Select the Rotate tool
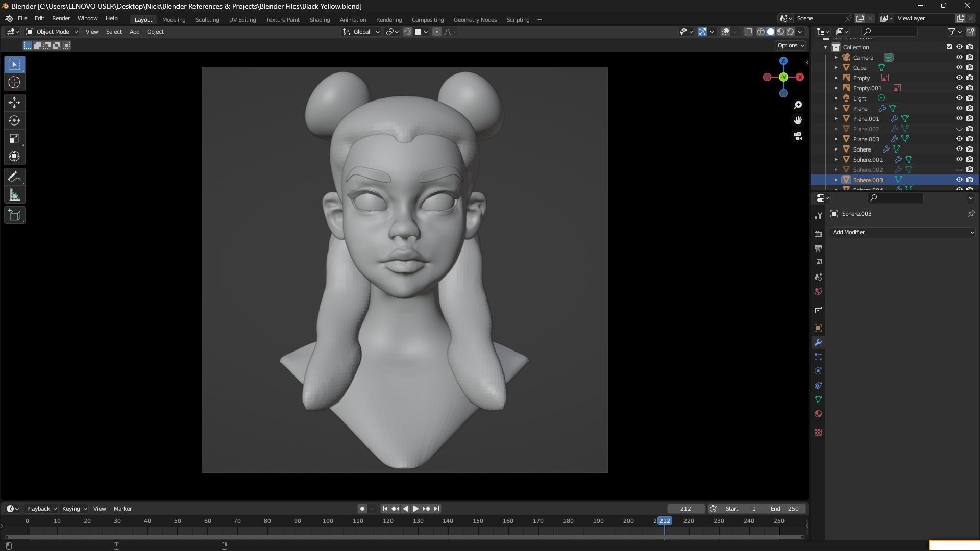The height and width of the screenshot is (551, 980). pos(14,121)
